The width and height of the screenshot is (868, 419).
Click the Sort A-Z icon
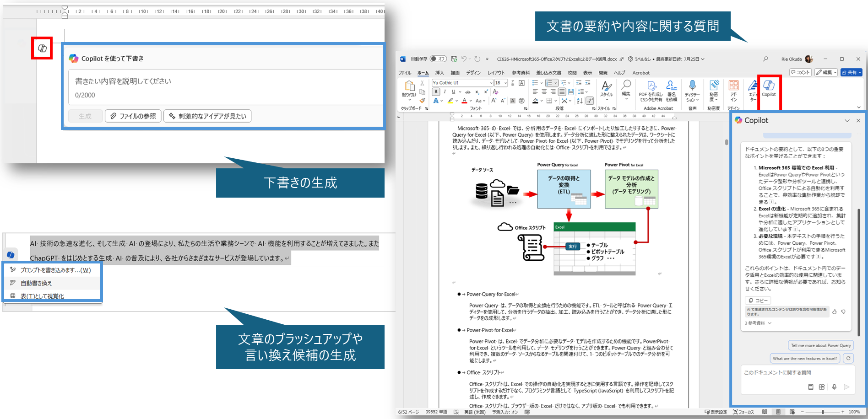tap(580, 101)
